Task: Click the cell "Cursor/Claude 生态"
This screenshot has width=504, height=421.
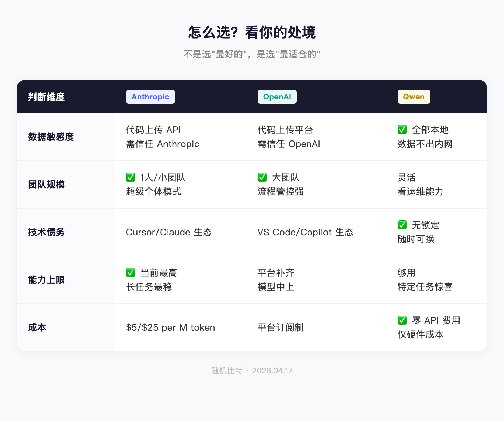Action: point(169,232)
